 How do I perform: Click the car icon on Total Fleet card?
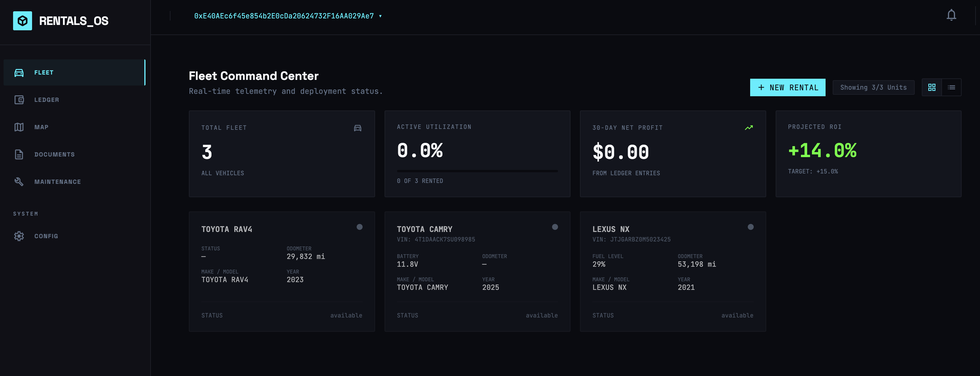point(358,128)
